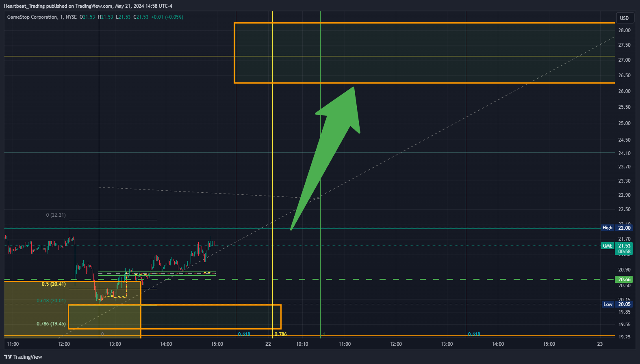
Task: Click the countdown timer 00:58
Action: [624, 252]
